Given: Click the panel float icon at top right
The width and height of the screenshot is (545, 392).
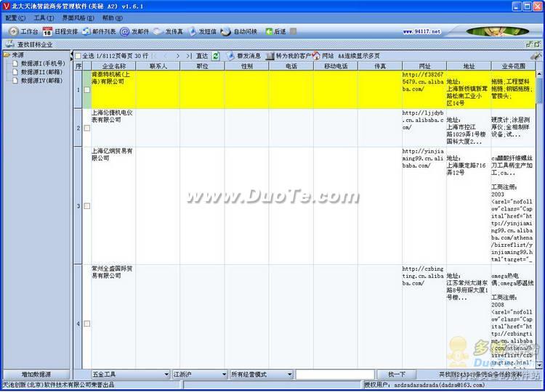Looking at the screenshot, I should pos(537,44).
